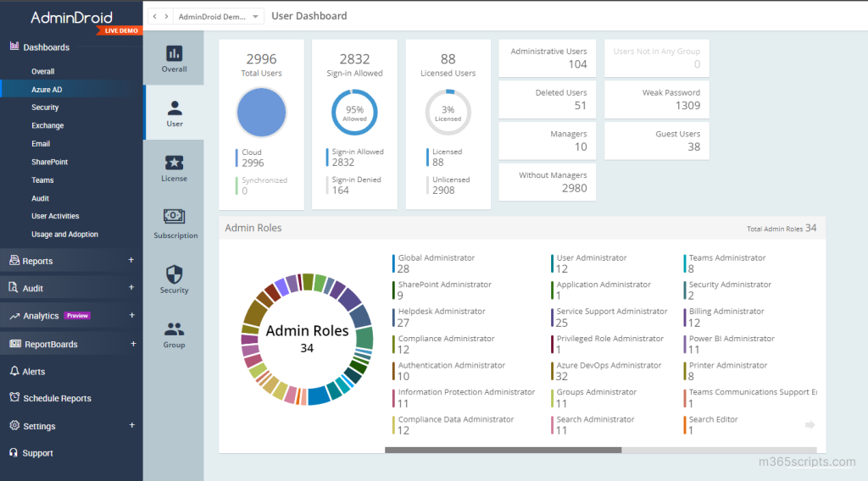
Task: Open the SharePoint dashboard
Action: [x=50, y=162]
